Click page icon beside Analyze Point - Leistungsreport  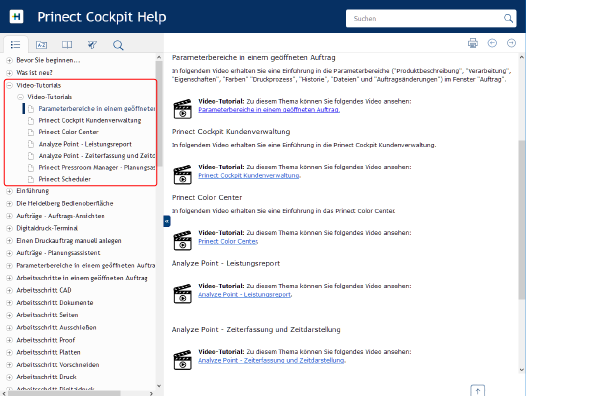[31, 144]
